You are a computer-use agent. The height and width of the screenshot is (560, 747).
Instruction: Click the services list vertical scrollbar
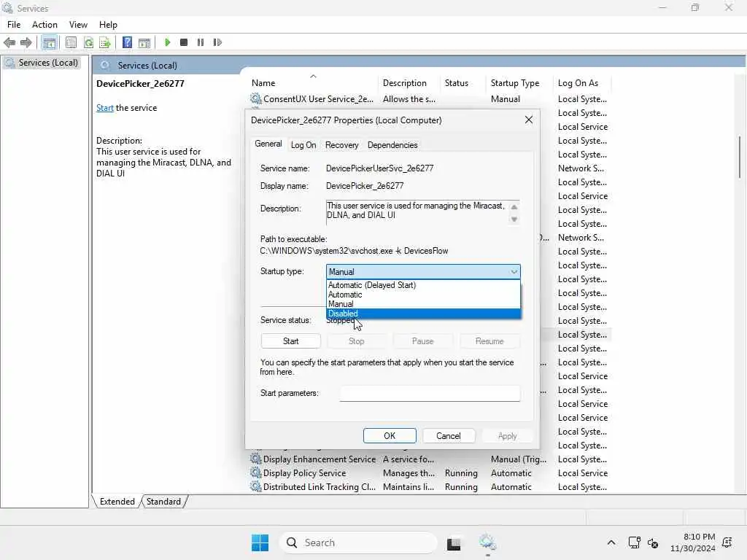click(x=740, y=157)
